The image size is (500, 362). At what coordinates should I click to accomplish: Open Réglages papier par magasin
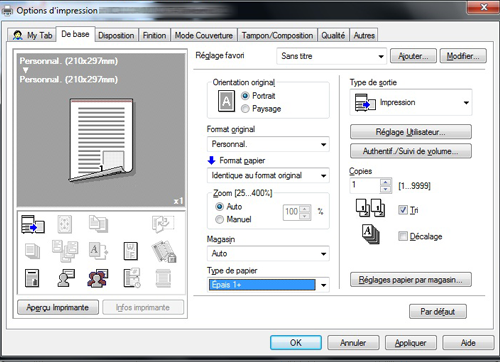point(411,280)
